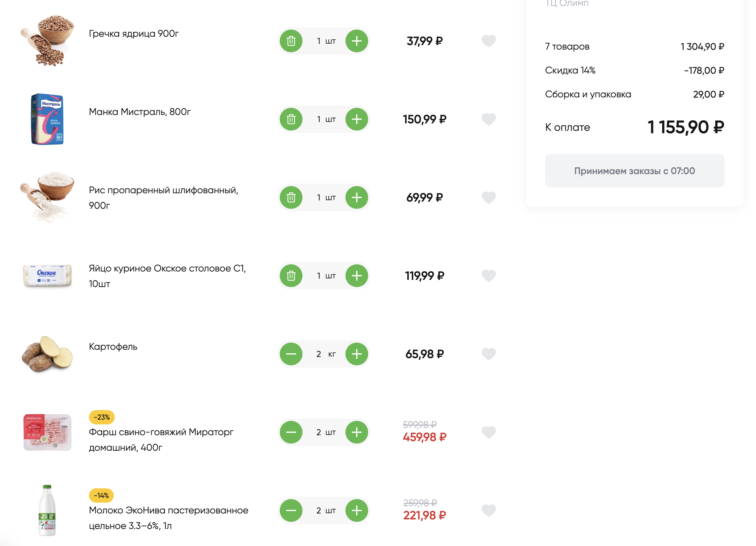Add Гречка ядрица to favorites
The height and width of the screenshot is (546, 756).
point(489,41)
